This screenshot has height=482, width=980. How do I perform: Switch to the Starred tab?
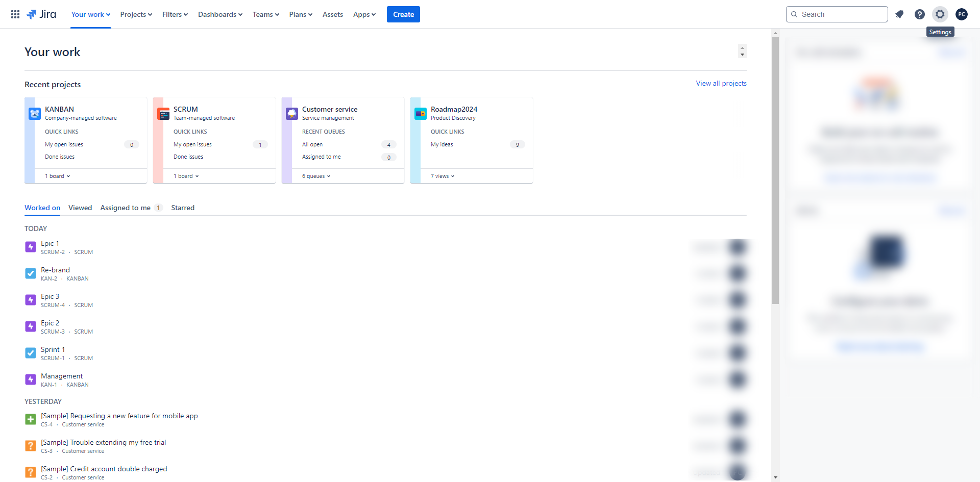(183, 208)
